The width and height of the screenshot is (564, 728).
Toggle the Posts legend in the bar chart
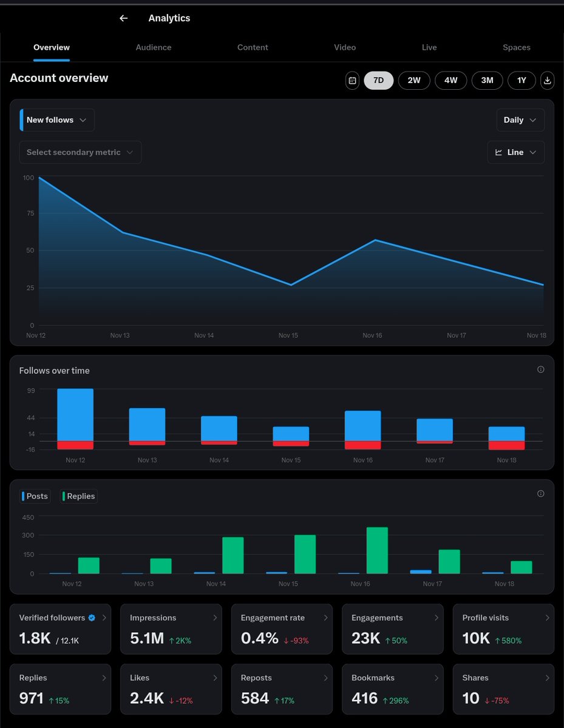[35, 496]
